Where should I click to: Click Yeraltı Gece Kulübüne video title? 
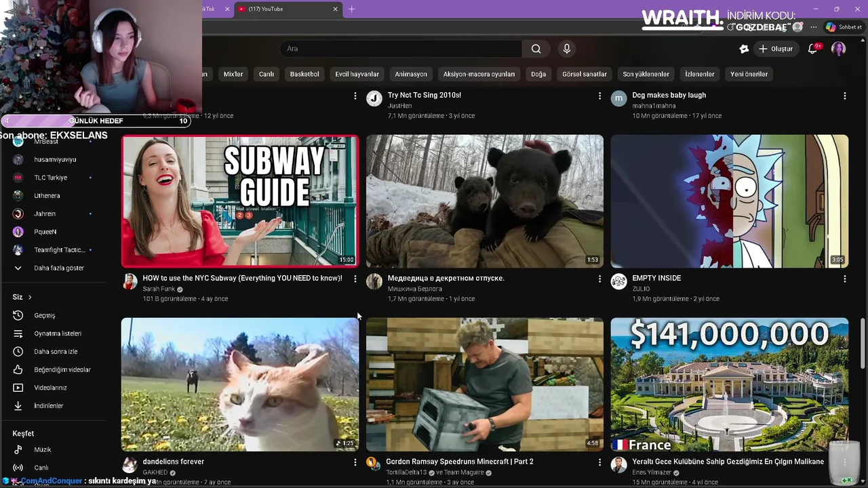pos(728,462)
